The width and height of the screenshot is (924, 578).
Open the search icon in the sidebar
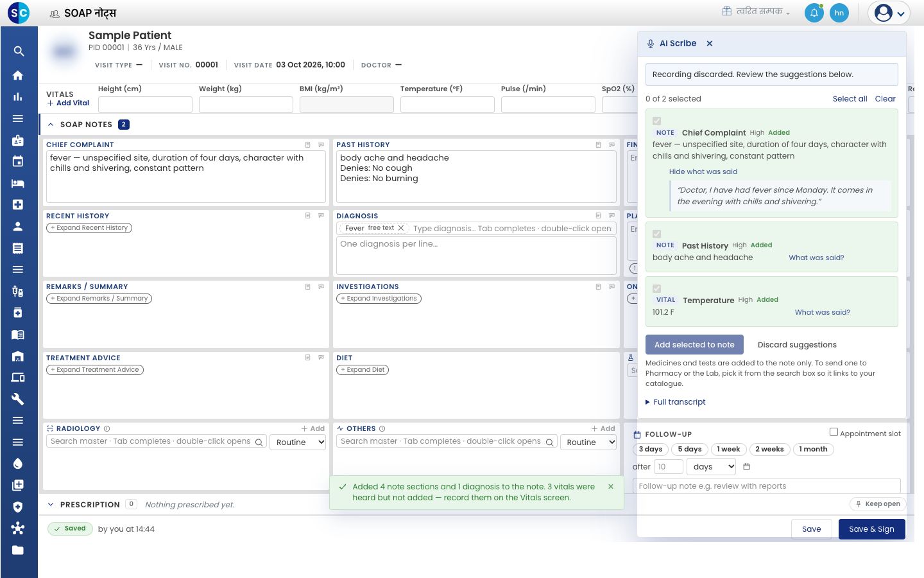[x=19, y=51]
